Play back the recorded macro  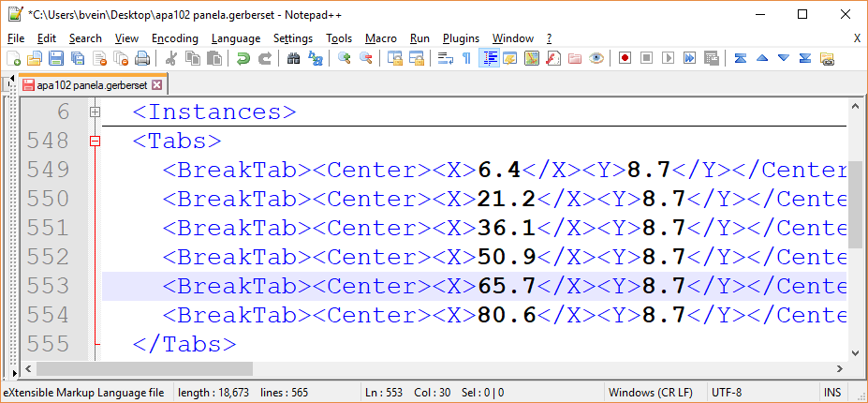[x=669, y=58]
